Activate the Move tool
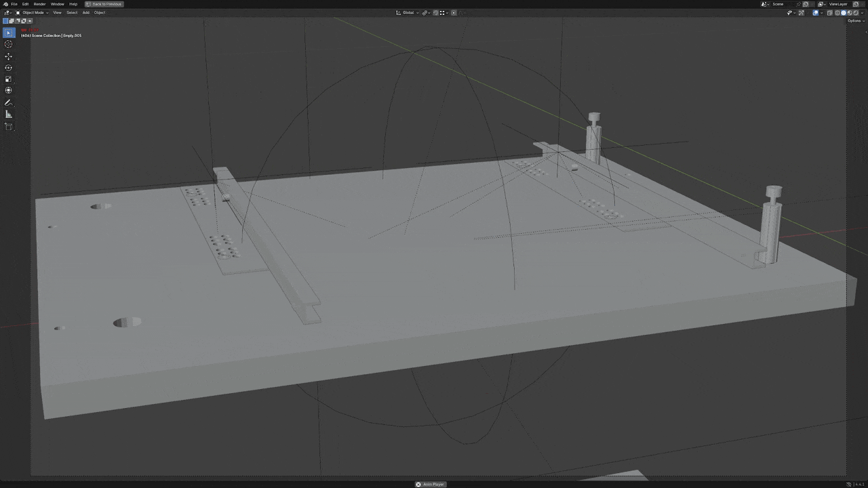This screenshot has height=488, width=868. 9,56
